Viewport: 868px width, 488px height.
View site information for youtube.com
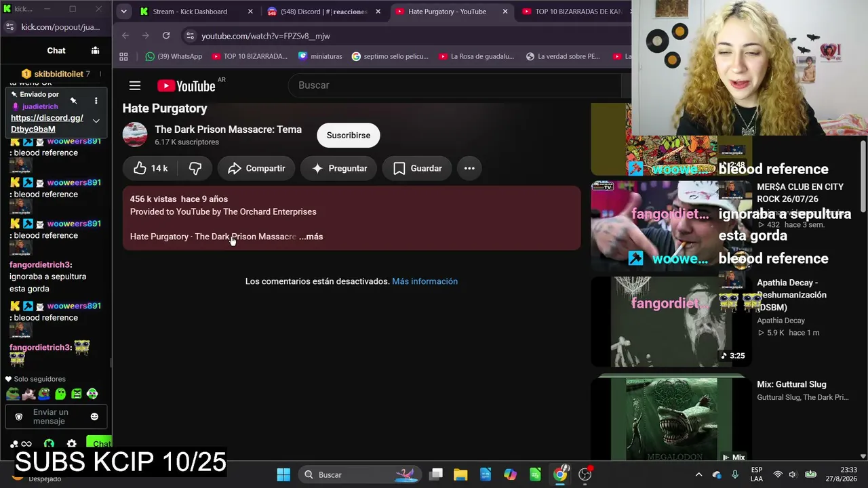[190, 35]
